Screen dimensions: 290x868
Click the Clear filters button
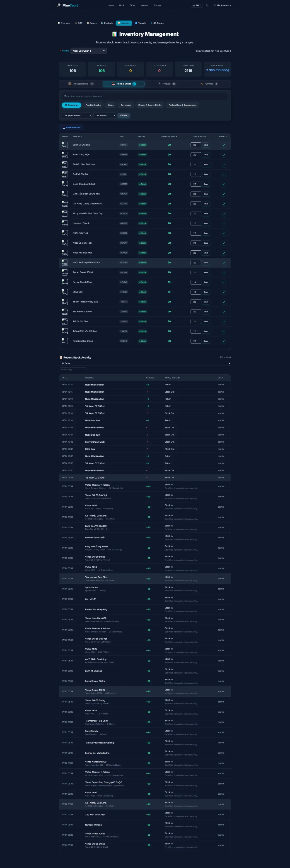[x=123, y=116]
